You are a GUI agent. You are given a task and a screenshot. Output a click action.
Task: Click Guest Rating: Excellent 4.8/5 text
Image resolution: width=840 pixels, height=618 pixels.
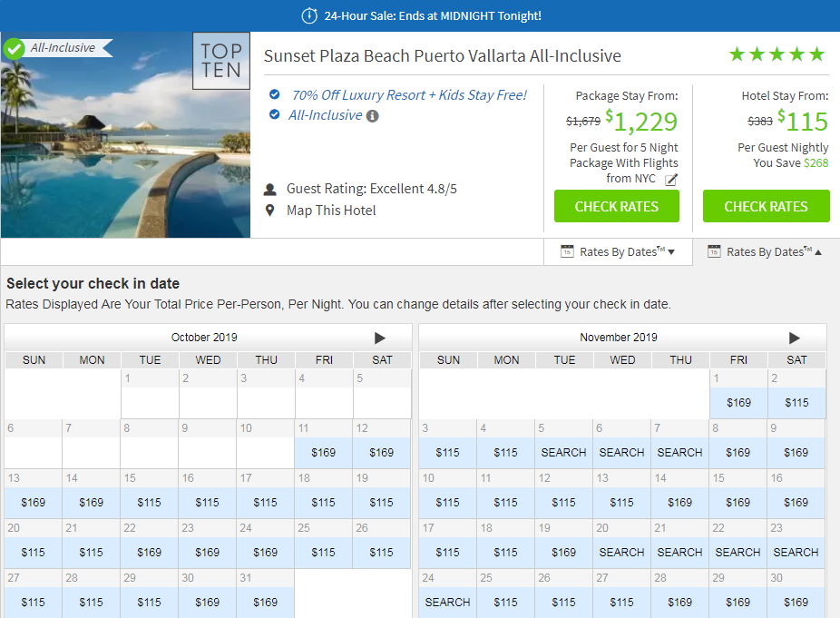click(x=372, y=189)
